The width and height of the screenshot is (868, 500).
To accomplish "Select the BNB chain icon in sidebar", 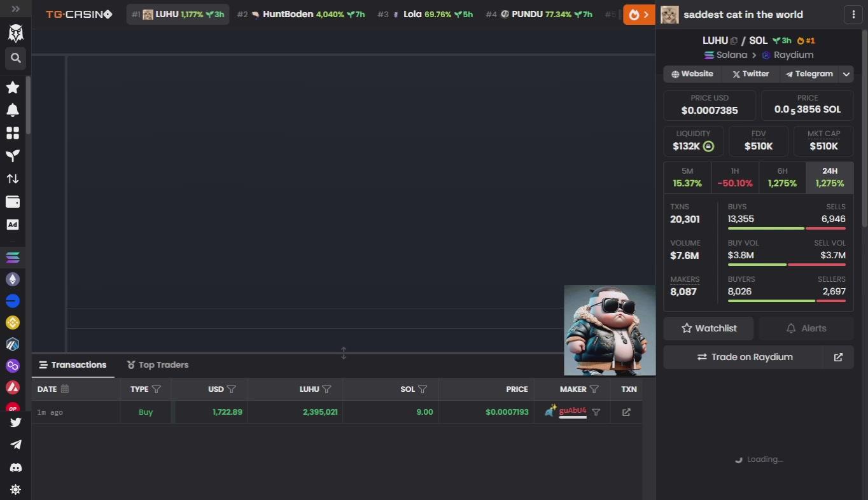I will (13, 323).
